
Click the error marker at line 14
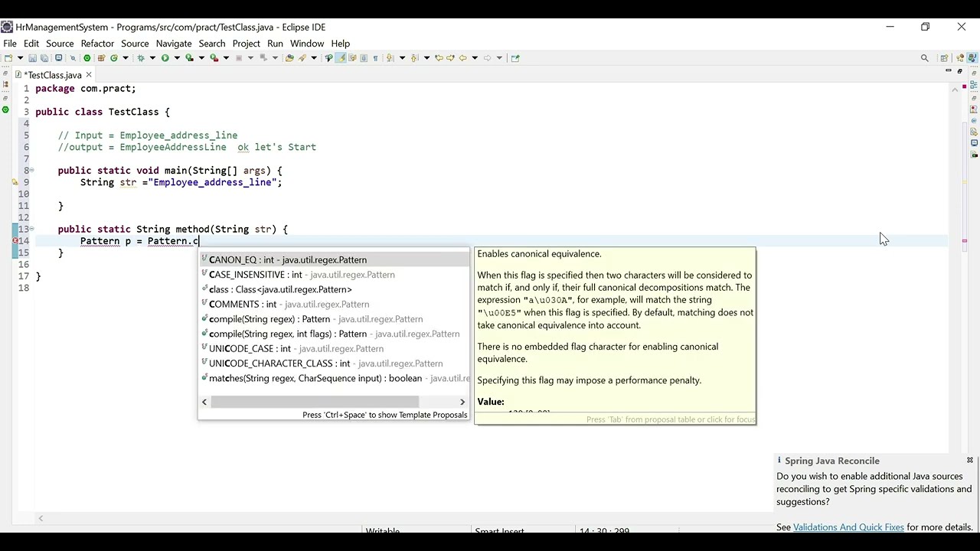pos(15,241)
